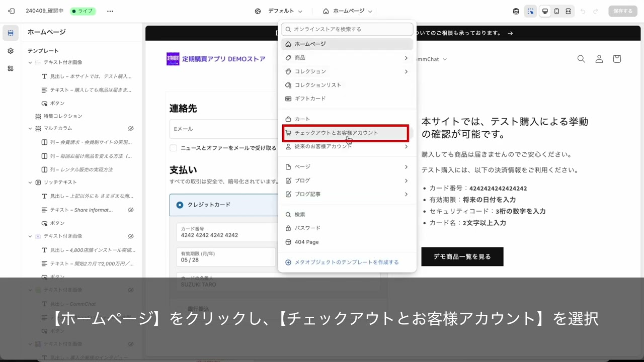This screenshot has height=362, width=644.
Task: Select カート template
Action: point(347,119)
